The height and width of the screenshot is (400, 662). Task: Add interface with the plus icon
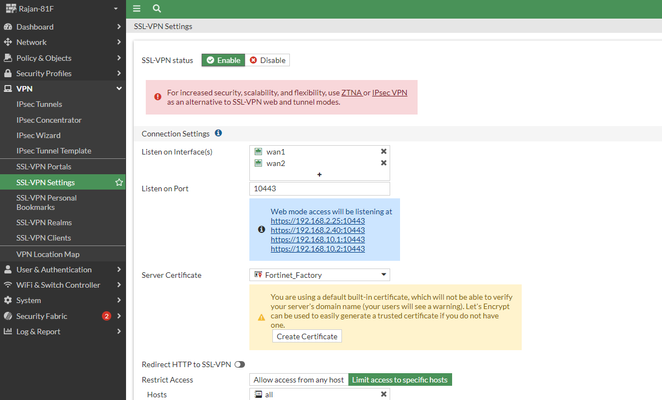[319, 175]
